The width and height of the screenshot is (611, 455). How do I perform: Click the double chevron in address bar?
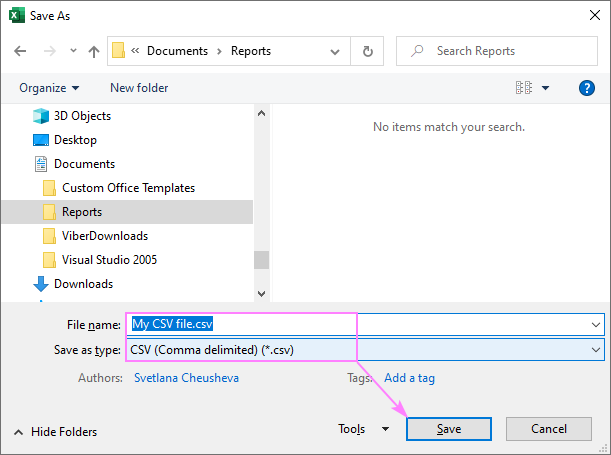tap(135, 50)
